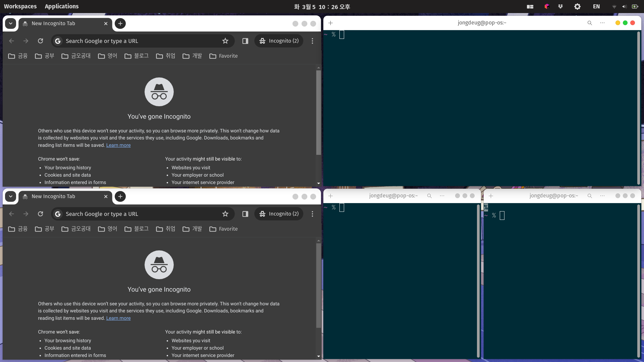Select the New Incognito Tab in the lower Chrome window
Viewport: 644px width, 362px height.
65,196
